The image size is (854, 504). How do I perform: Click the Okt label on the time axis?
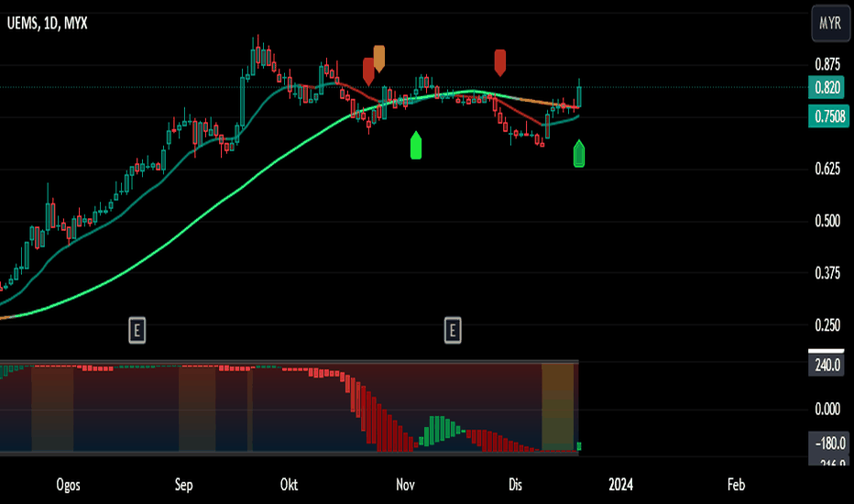click(290, 483)
